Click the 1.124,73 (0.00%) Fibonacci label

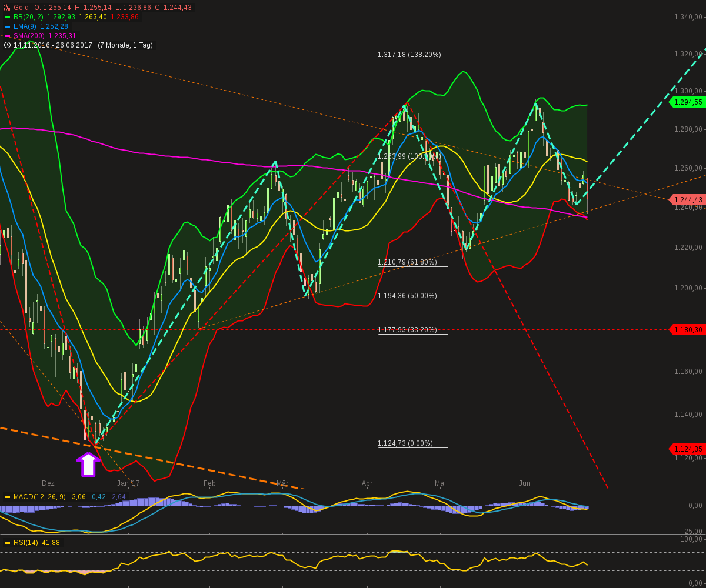pyautogui.click(x=405, y=443)
